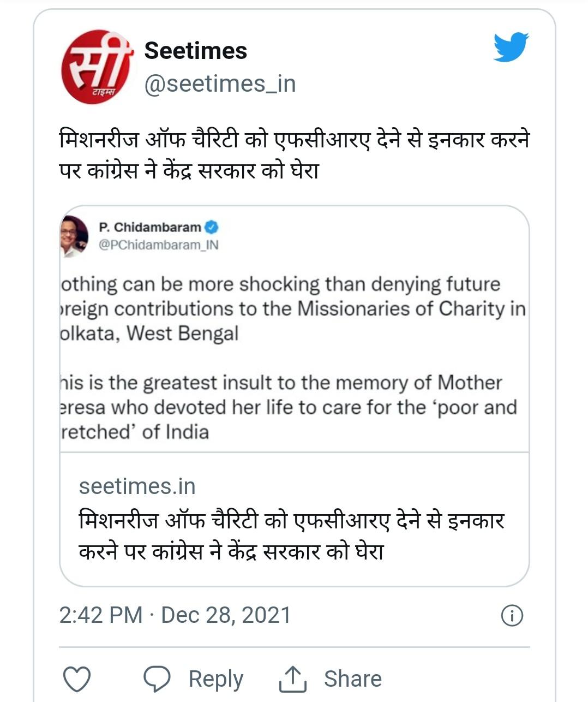The width and height of the screenshot is (588, 702).
Task: Click the main Hindi tweet text
Action: 293,155
